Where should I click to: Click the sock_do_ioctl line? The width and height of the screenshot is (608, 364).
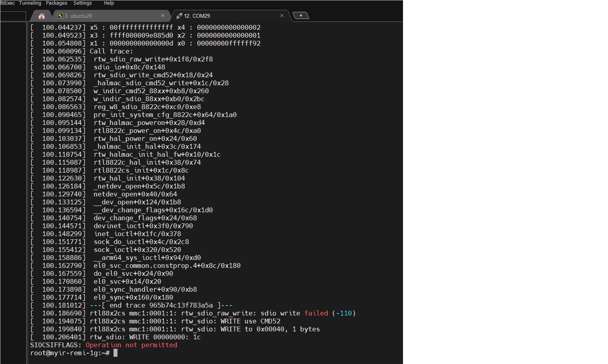(x=110, y=242)
